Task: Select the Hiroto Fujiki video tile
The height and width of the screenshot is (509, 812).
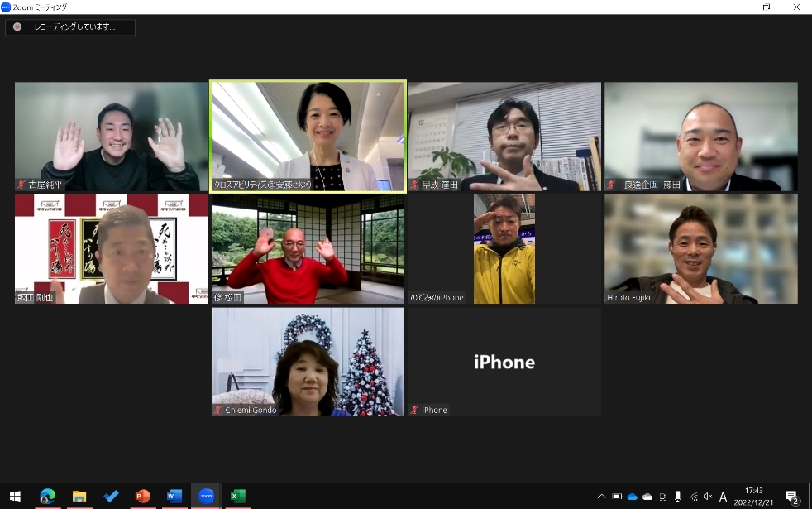Action: pos(700,249)
